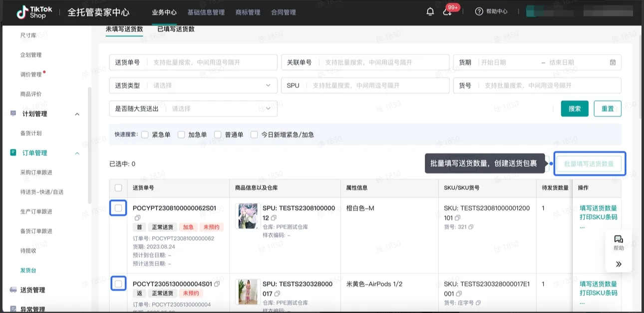644x313 pixels.
Task: Open 备货计划 in sidebar
Action: pos(31,133)
